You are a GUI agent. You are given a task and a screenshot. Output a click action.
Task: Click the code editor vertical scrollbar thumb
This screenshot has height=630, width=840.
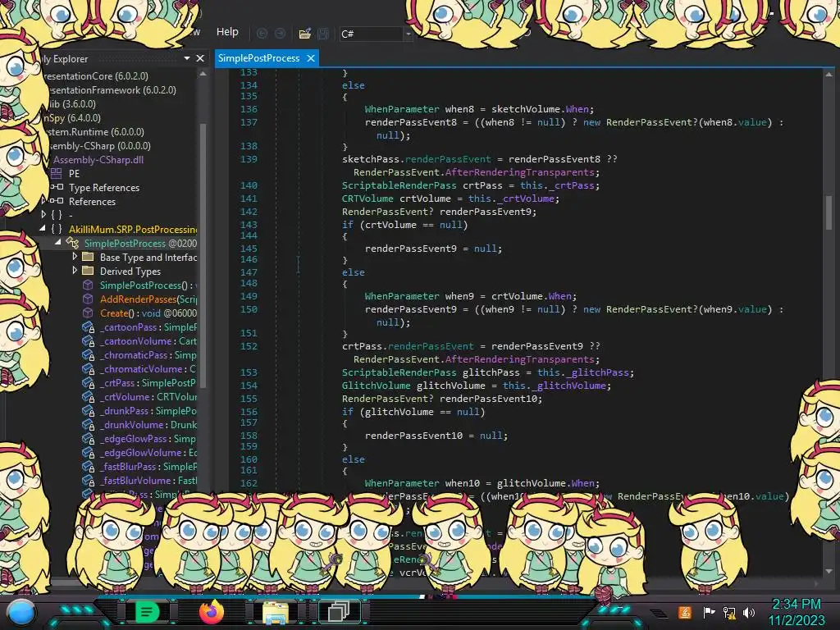[829, 212]
